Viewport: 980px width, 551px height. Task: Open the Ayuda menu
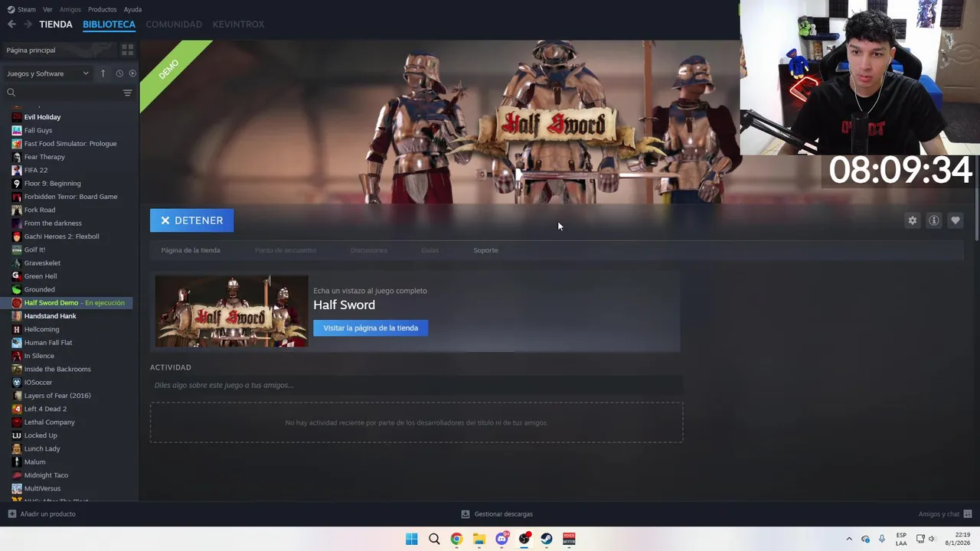coord(132,9)
